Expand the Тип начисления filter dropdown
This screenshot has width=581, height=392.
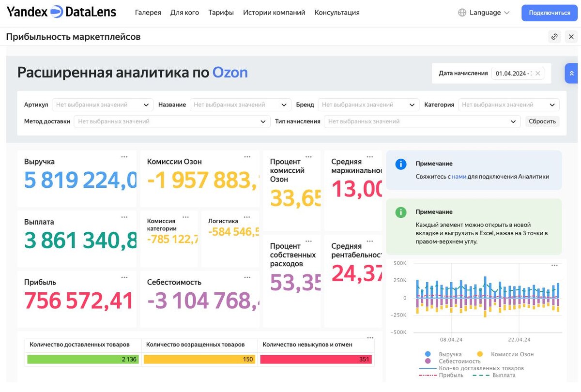[422, 121]
